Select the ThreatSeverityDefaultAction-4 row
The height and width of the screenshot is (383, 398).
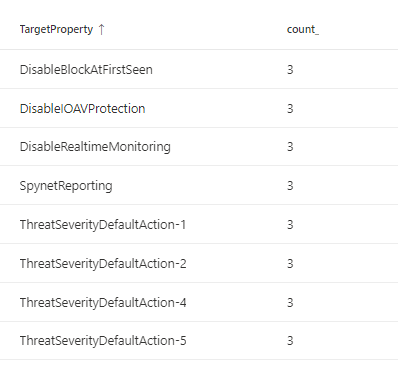(199, 302)
